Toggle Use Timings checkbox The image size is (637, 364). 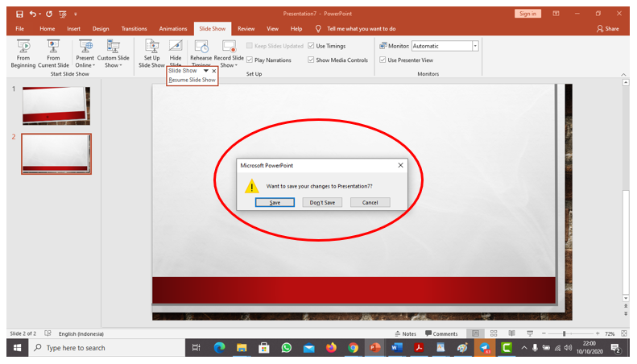click(311, 46)
